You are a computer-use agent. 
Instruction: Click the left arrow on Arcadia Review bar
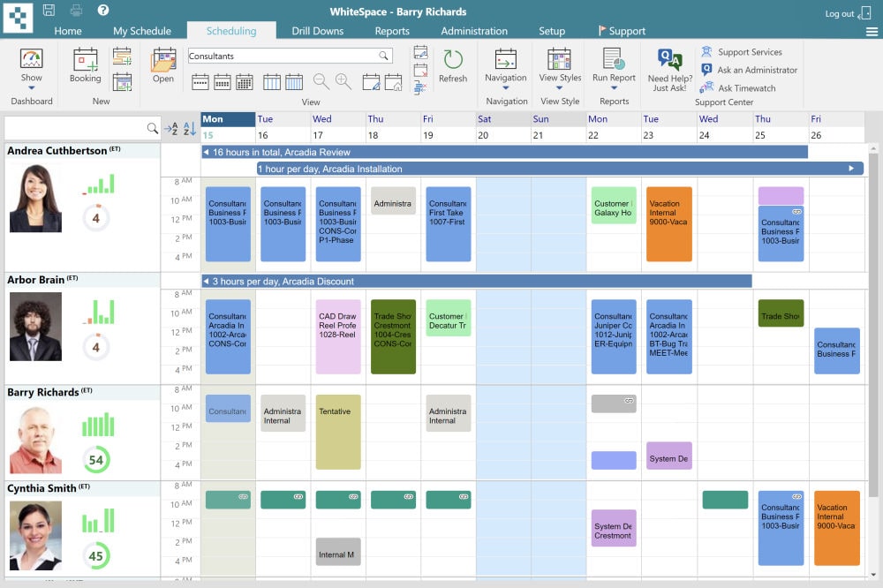coord(206,152)
